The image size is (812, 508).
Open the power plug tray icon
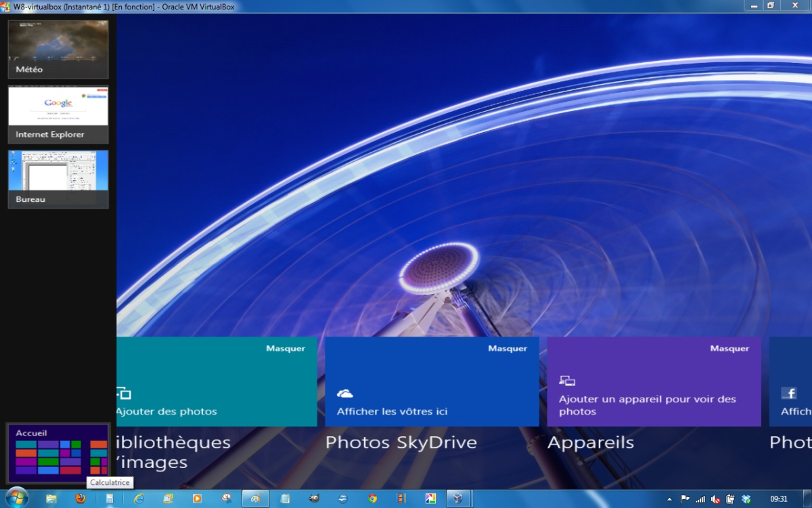pos(730,499)
